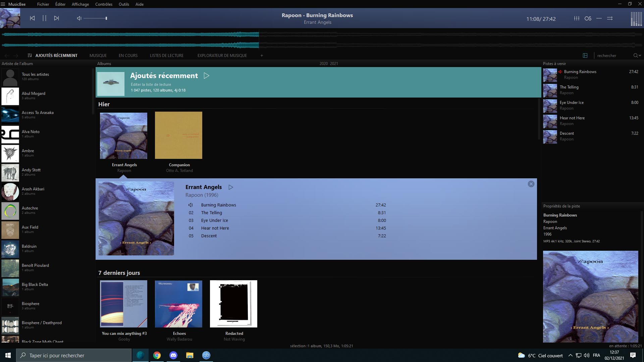This screenshot has height=362, width=644.
Task: Mute the player volume speaker icon
Action: [79, 18]
